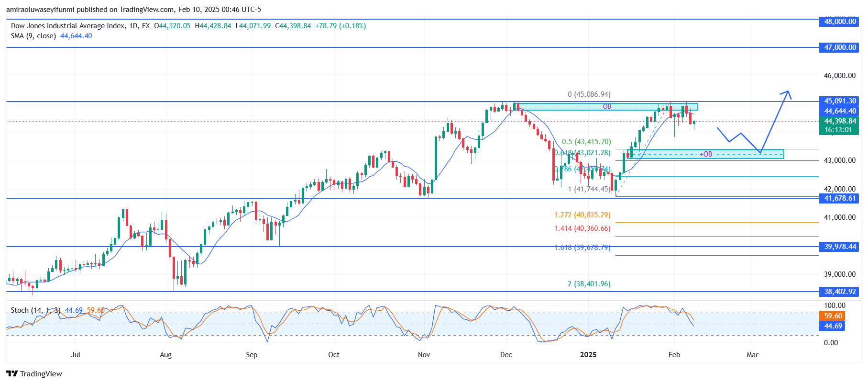Select the 41,678.61 support level tag

click(839, 198)
